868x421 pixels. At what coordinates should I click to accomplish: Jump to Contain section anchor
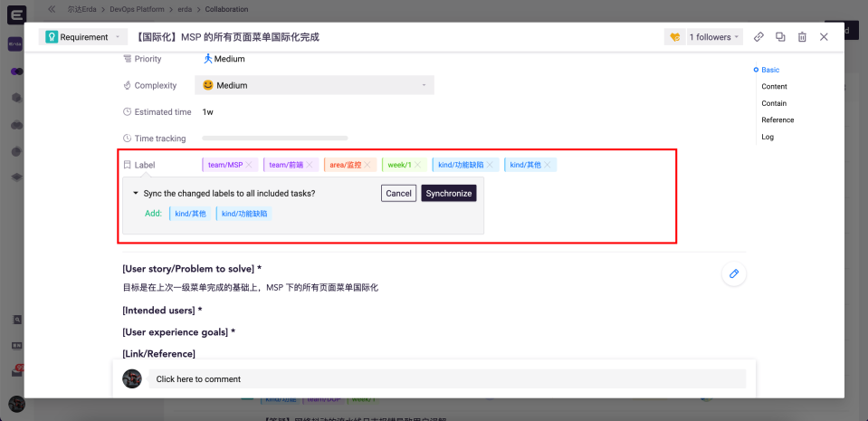pos(774,103)
